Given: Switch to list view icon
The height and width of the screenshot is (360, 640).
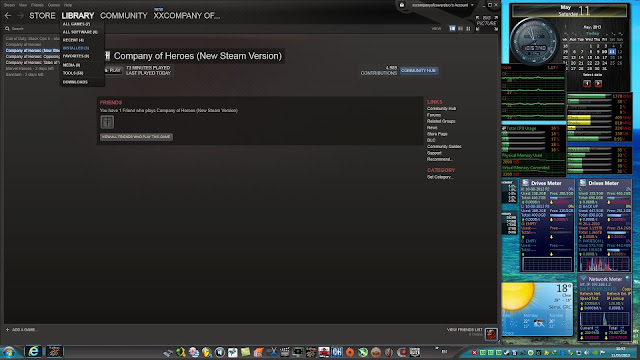Looking at the screenshot, I should pos(460,29).
